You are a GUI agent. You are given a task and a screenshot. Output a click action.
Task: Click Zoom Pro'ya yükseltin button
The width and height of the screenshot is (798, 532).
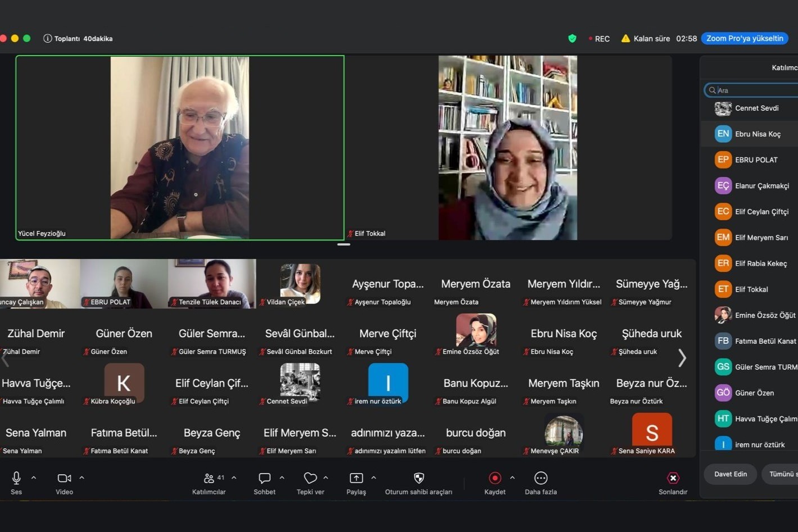pos(745,38)
